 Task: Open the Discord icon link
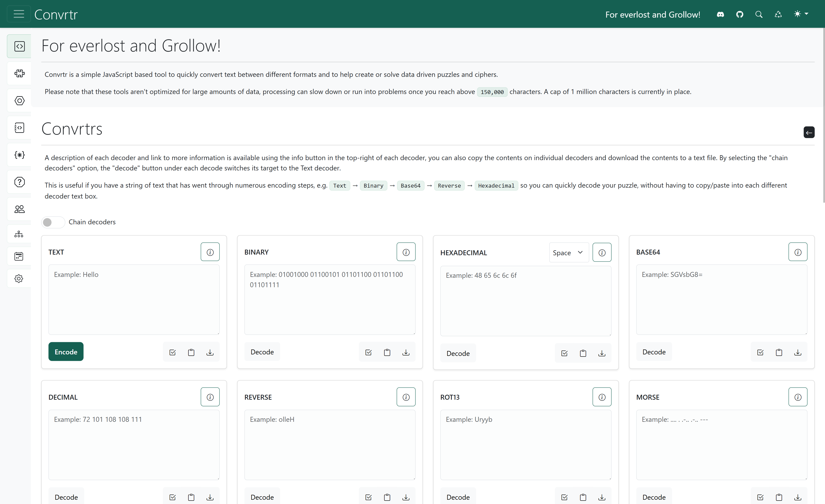(x=720, y=14)
